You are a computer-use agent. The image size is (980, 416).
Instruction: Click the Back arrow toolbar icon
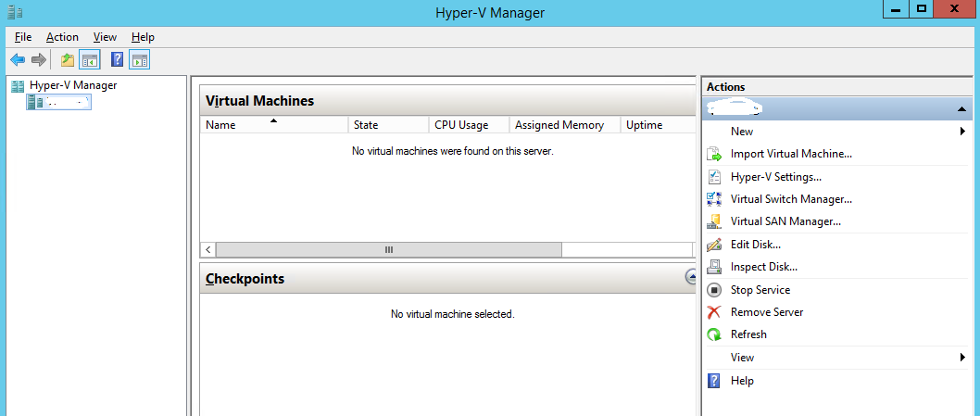pos(18,60)
